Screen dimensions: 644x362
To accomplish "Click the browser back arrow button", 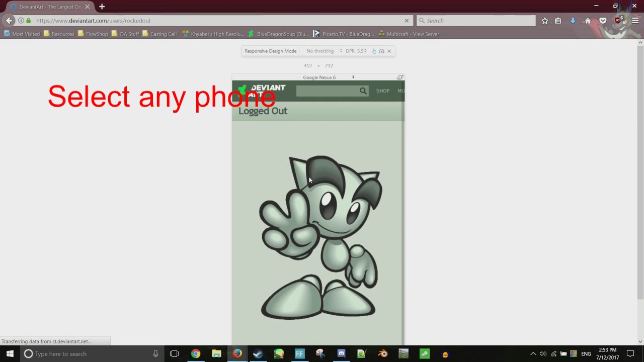I will click(x=9, y=21).
